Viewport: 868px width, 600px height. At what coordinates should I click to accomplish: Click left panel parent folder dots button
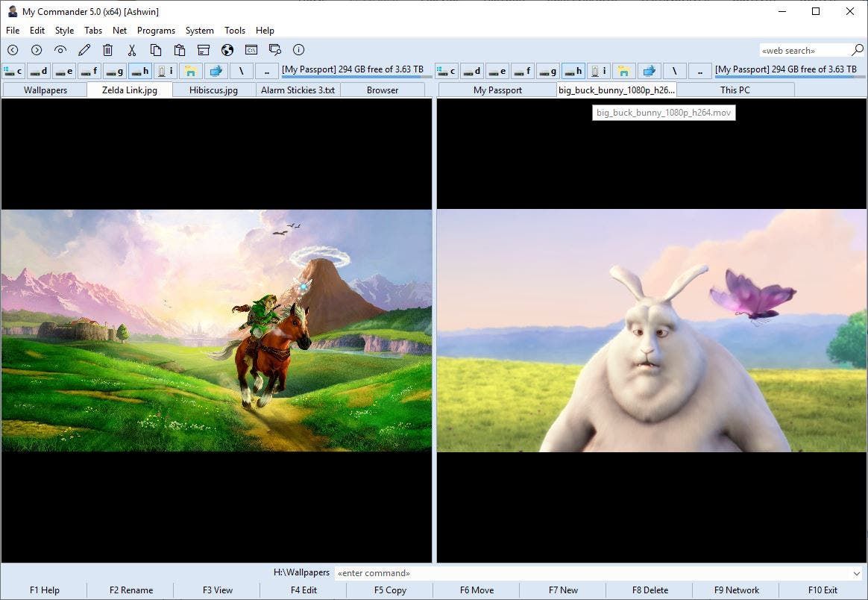point(267,70)
